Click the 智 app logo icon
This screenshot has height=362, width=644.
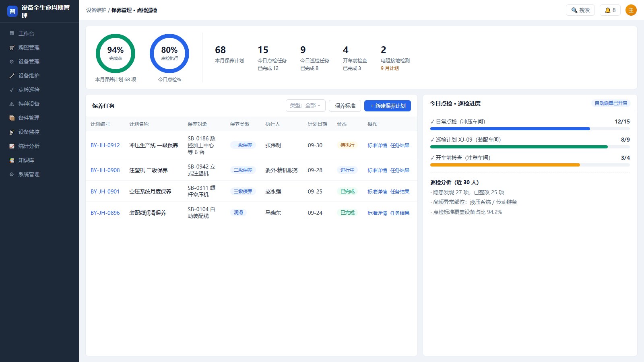pyautogui.click(x=12, y=11)
